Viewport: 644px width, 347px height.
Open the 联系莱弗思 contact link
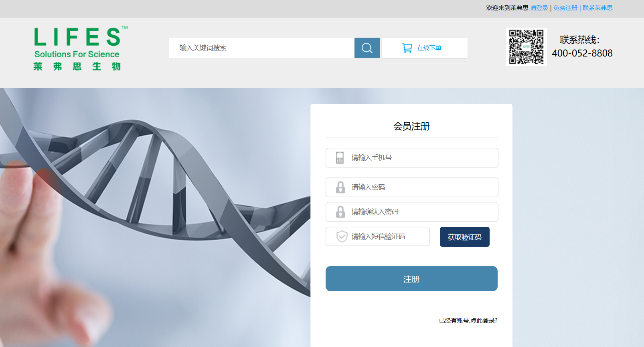597,8
